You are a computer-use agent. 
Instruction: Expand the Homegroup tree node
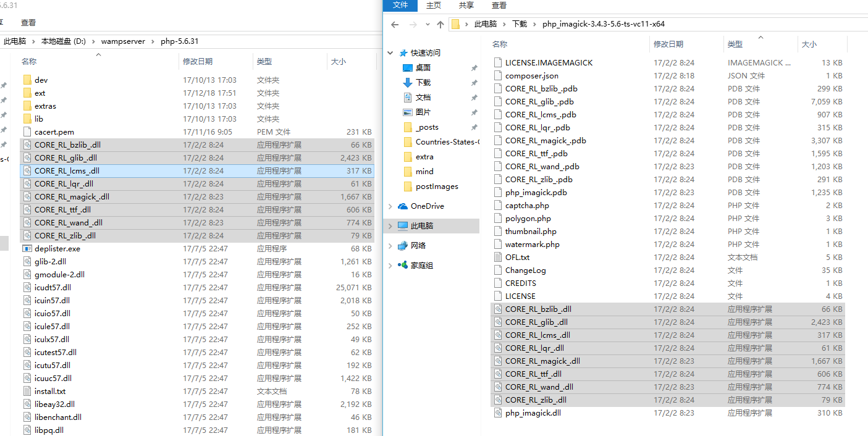tap(390, 266)
